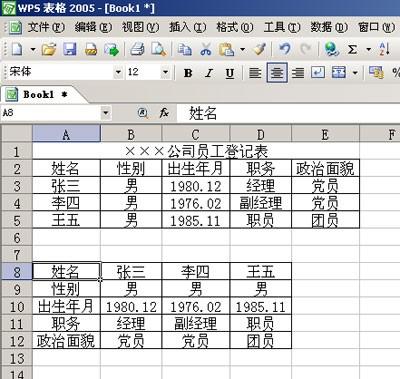Open the 窗口(W) menu
This screenshot has width=400, height=379.
(376, 27)
